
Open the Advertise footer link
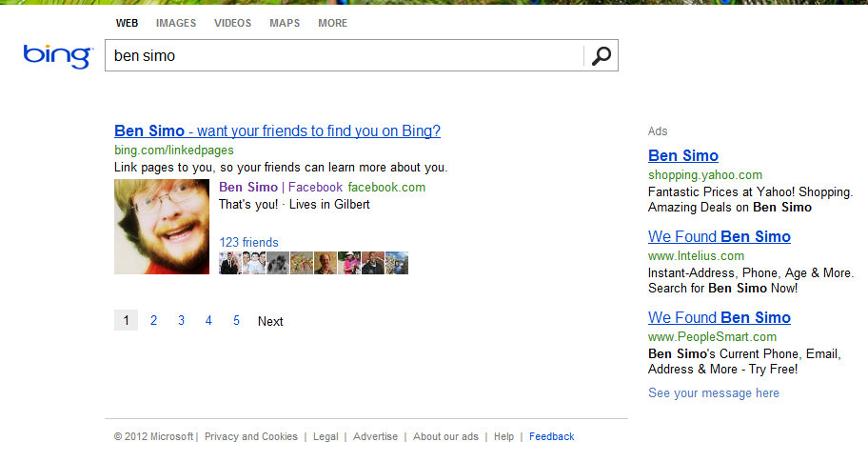coord(375,436)
